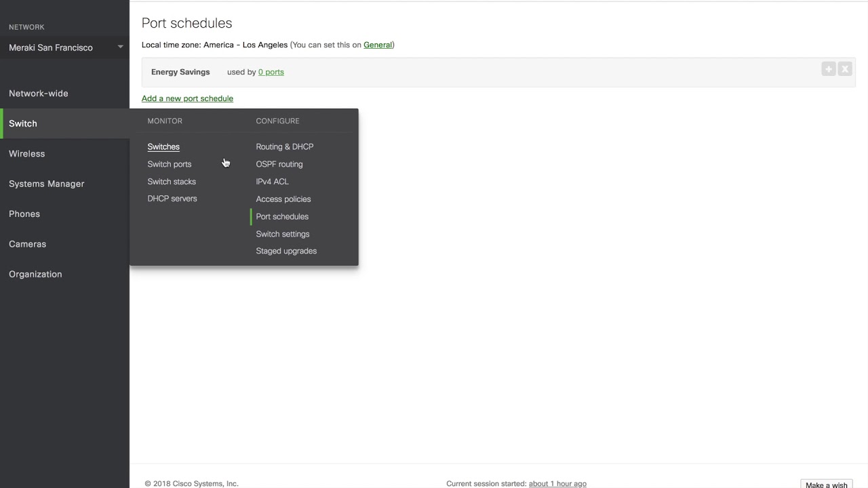868x488 pixels.
Task: Open Staged upgrades under Configure
Action: pyautogui.click(x=286, y=251)
